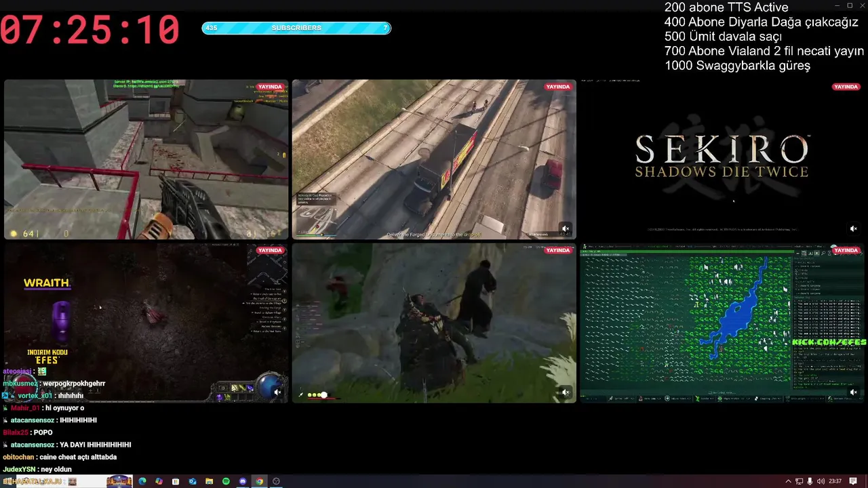Open File Explorer from the taskbar
The width and height of the screenshot is (868, 488).
point(210,481)
